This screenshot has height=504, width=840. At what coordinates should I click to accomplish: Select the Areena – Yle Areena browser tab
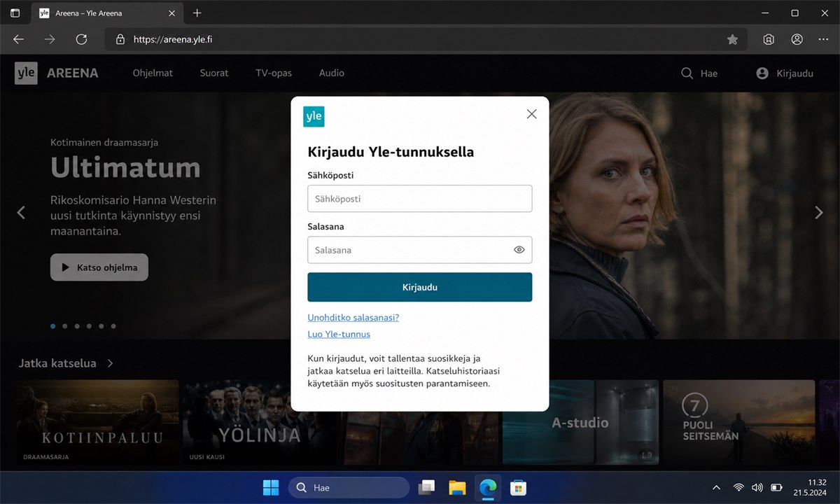(x=107, y=13)
